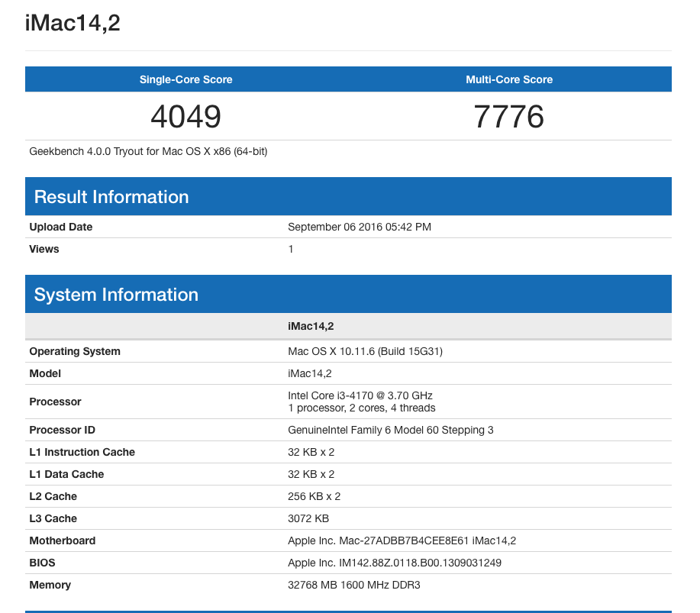
Task: Select the 3072 KB value
Action: pyautogui.click(x=308, y=518)
